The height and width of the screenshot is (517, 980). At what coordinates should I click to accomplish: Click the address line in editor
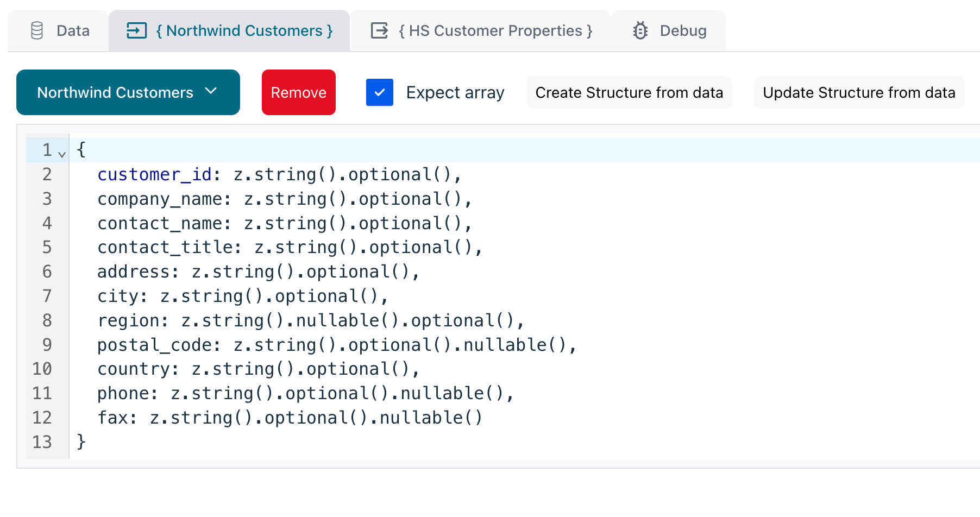coord(259,272)
